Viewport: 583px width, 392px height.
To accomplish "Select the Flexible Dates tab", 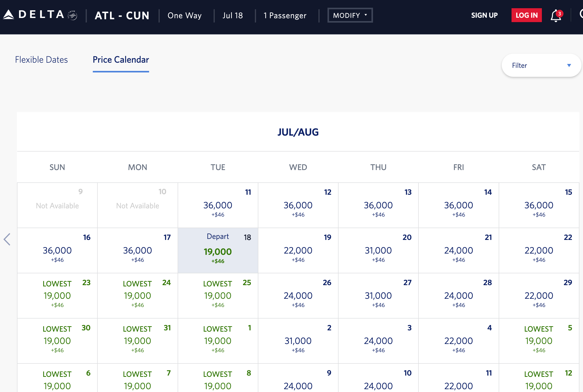I will point(41,60).
